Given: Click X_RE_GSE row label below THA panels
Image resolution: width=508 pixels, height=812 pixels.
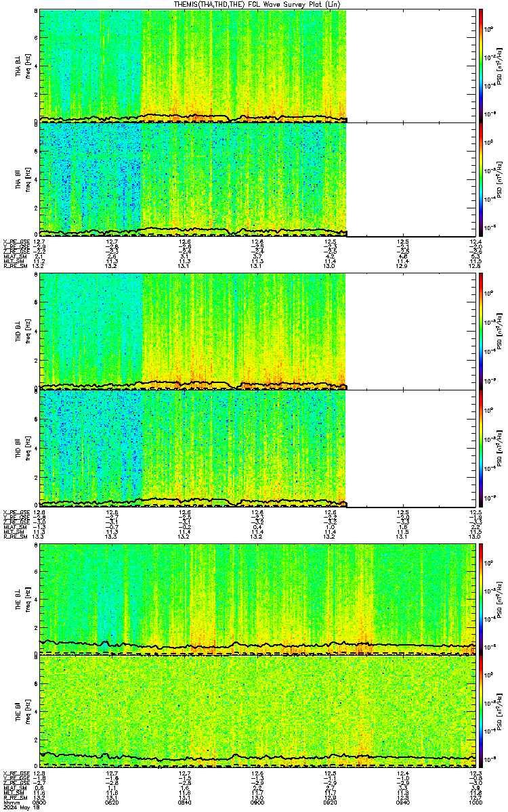Looking at the screenshot, I should tap(15, 241).
